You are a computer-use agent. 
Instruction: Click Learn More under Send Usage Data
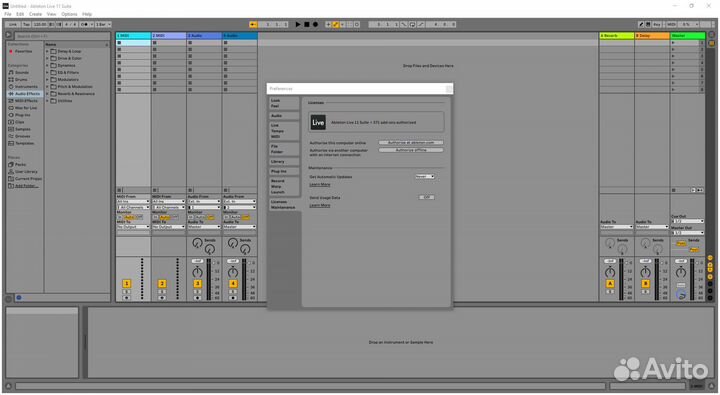[320, 205]
